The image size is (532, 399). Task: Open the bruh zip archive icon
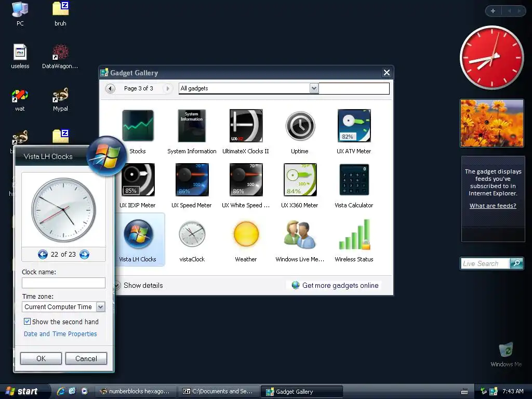(60, 14)
